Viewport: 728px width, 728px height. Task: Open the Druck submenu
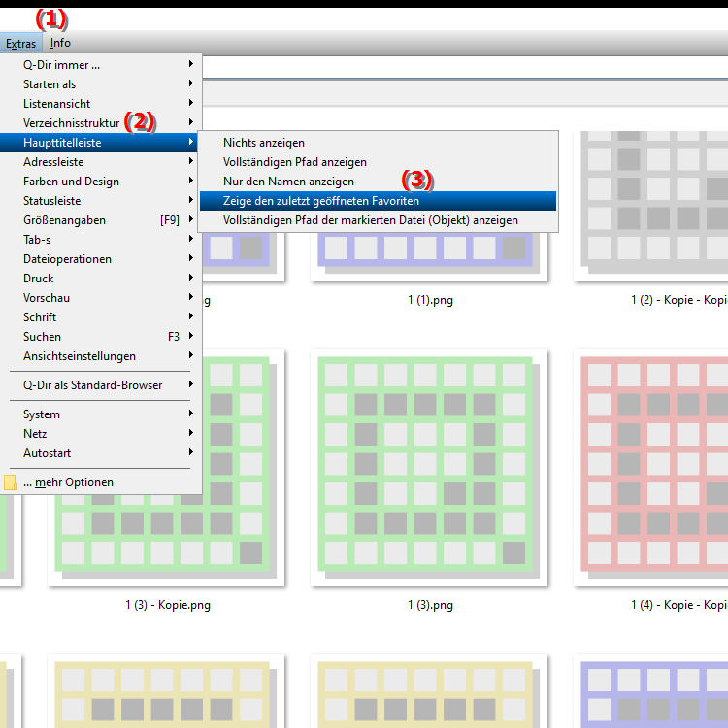tap(101, 279)
